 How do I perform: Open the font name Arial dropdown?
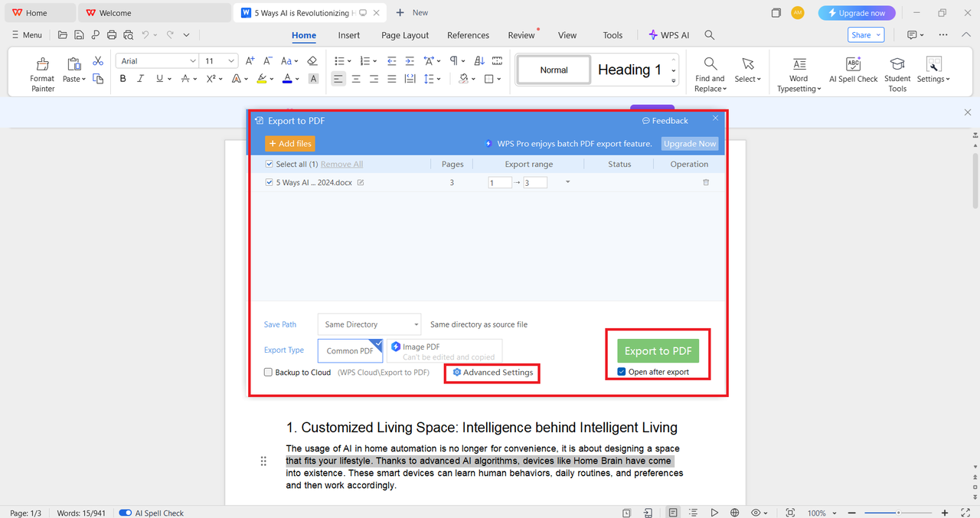tap(193, 61)
